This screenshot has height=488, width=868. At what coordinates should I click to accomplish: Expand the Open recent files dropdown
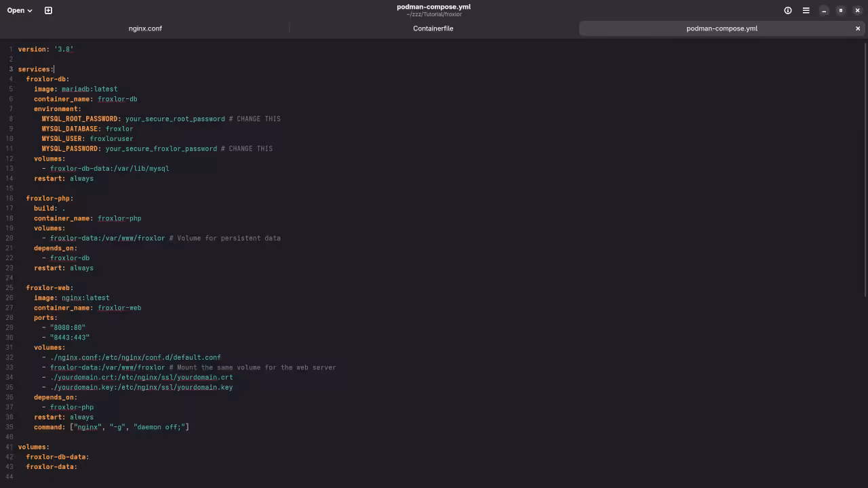tap(20, 10)
